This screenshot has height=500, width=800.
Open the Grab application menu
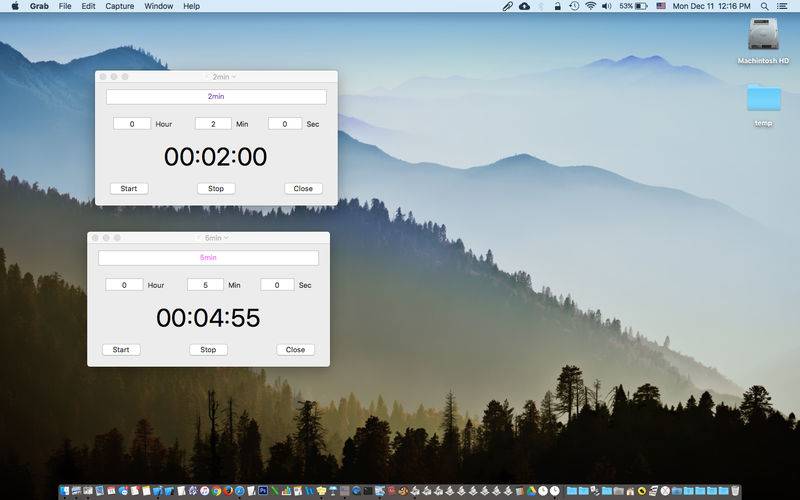point(39,6)
